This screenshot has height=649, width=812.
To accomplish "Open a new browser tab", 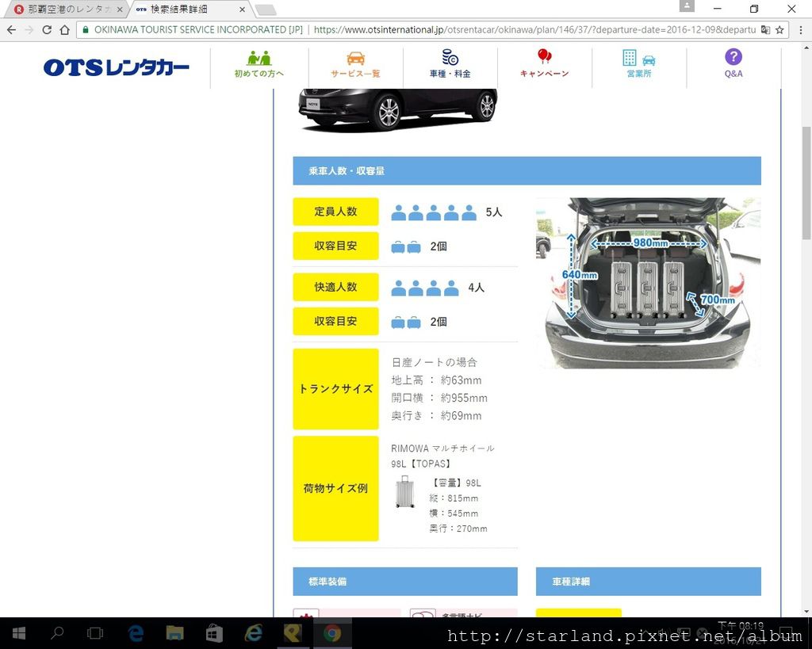I will [x=265, y=10].
